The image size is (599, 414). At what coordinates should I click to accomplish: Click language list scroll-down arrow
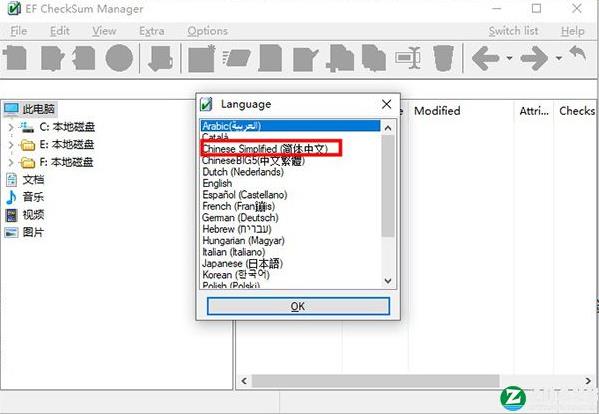(x=388, y=281)
